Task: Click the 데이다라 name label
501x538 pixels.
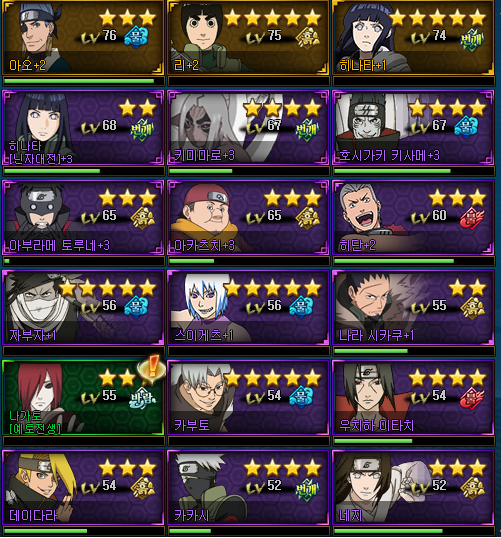Action: tap(33, 515)
